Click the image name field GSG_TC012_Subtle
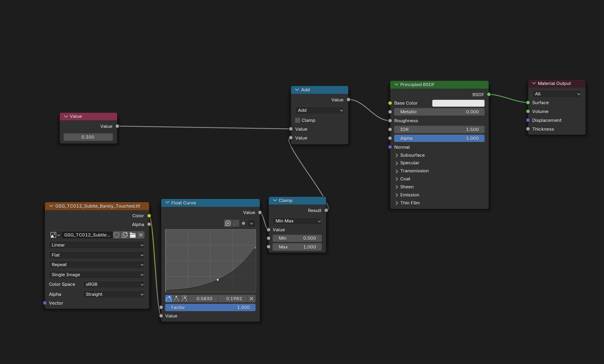Image resolution: width=604 pixels, height=364 pixels. click(87, 235)
